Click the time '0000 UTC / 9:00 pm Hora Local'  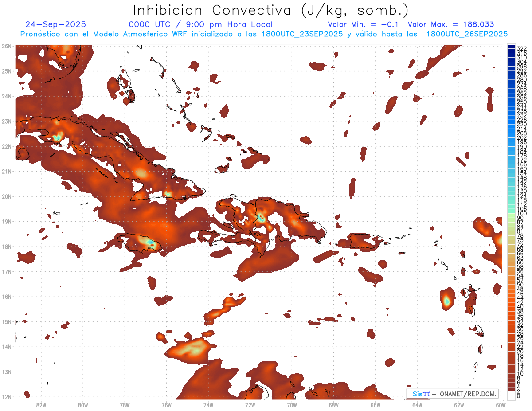[201, 24]
